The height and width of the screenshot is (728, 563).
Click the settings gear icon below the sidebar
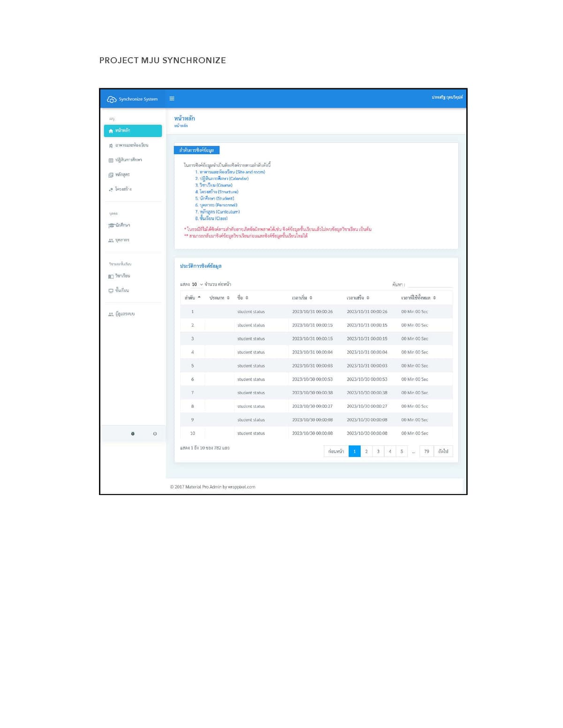[133, 434]
